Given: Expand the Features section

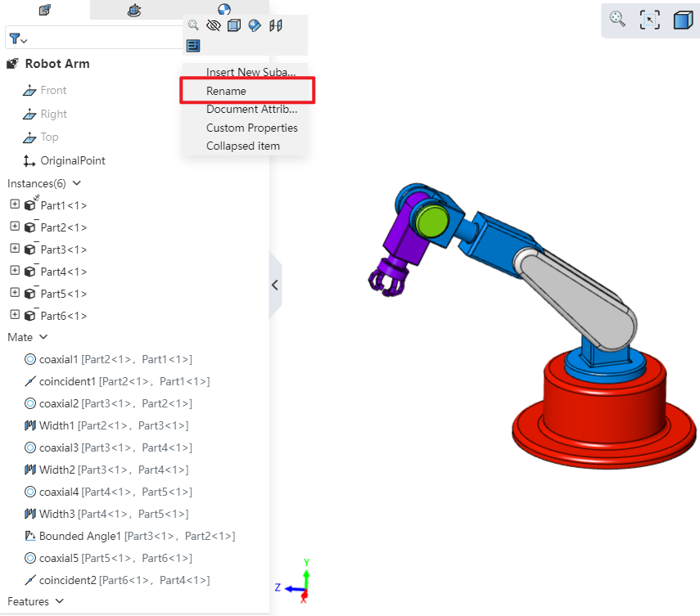Looking at the screenshot, I should (x=59, y=601).
